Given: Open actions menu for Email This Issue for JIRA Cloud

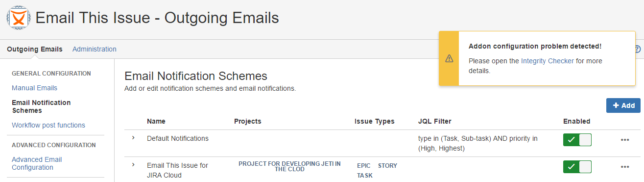Looking at the screenshot, I should (624, 167).
